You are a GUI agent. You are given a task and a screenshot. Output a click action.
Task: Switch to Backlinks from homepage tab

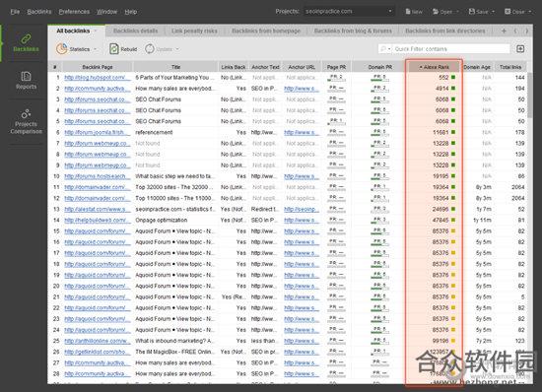tap(266, 31)
